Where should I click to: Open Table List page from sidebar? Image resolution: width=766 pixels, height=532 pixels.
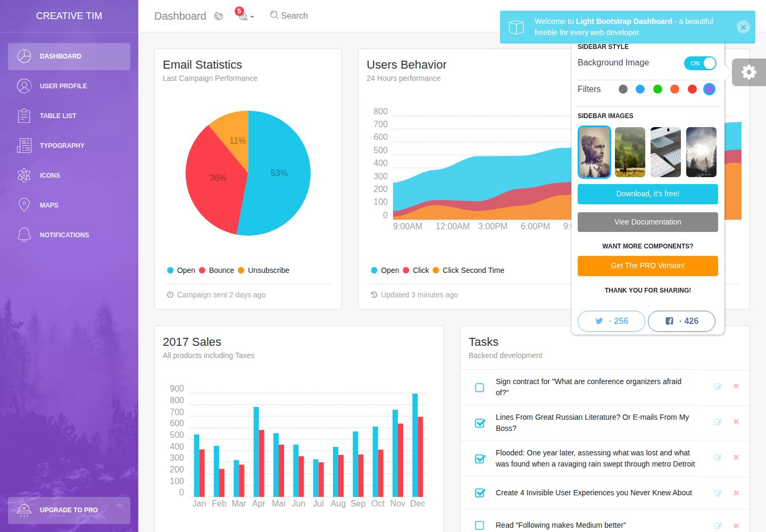(x=69, y=116)
